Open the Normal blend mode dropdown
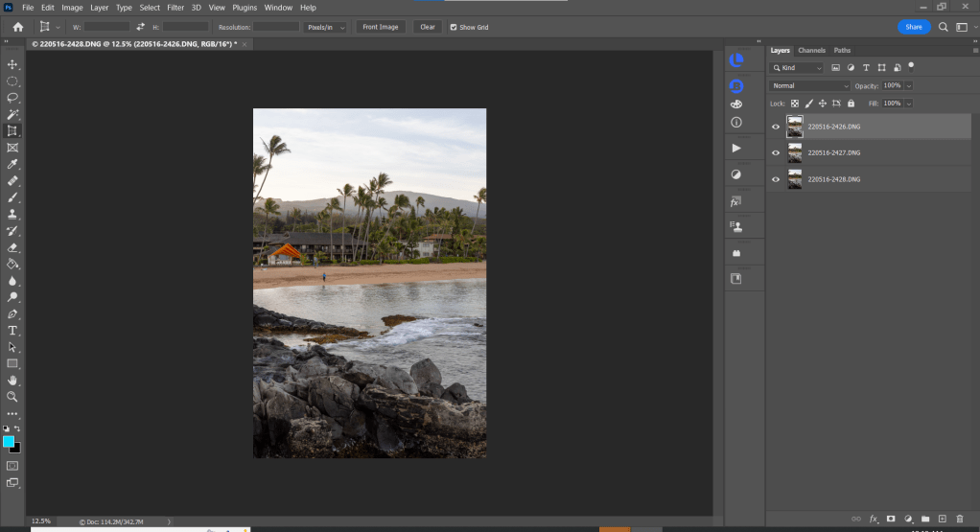The height and width of the screenshot is (532, 980). pos(809,86)
